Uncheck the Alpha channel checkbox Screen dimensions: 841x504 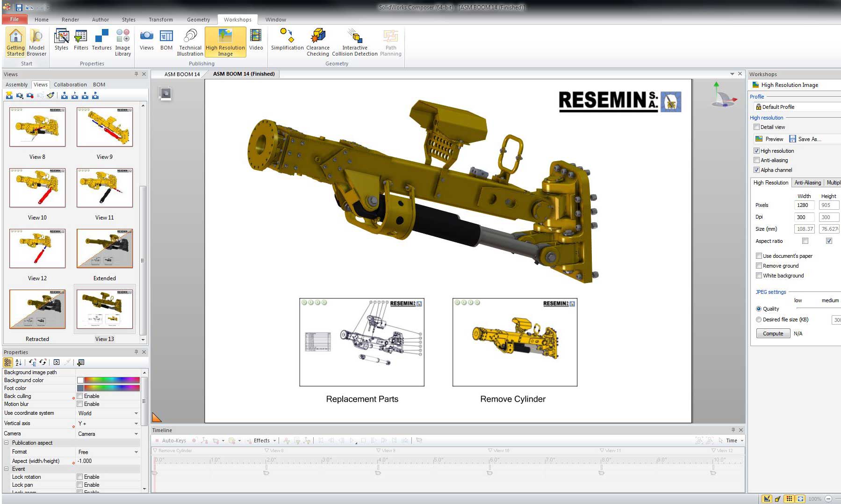[756, 170]
